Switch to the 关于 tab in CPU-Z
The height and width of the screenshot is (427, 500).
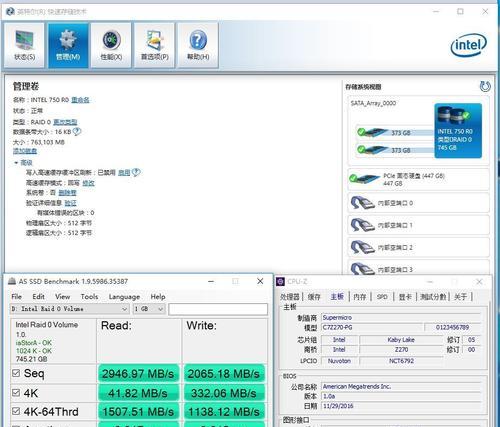coord(460,297)
